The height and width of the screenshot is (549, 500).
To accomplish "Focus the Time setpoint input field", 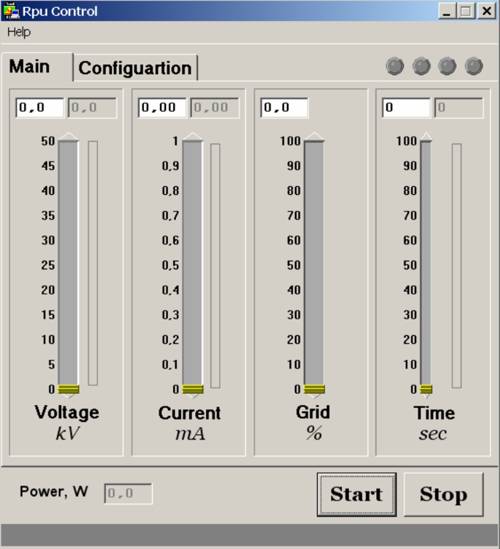I will [x=406, y=107].
